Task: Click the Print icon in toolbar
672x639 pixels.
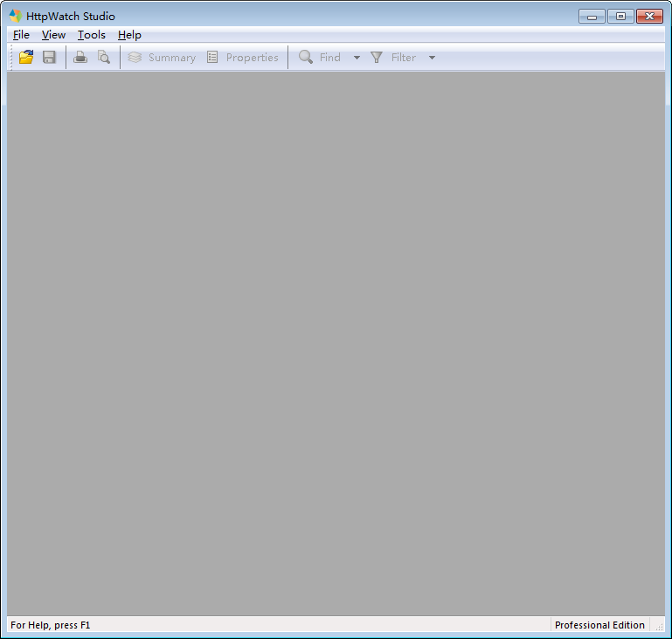Action: click(80, 58)
